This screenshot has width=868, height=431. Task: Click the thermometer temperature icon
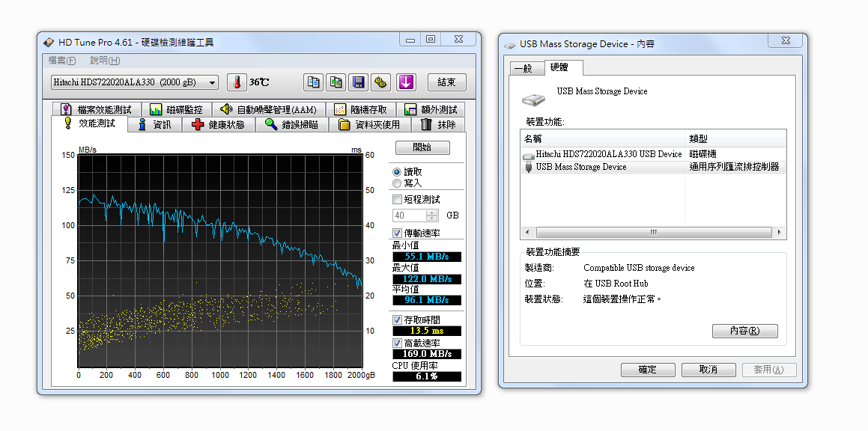(x=237, y=82)
